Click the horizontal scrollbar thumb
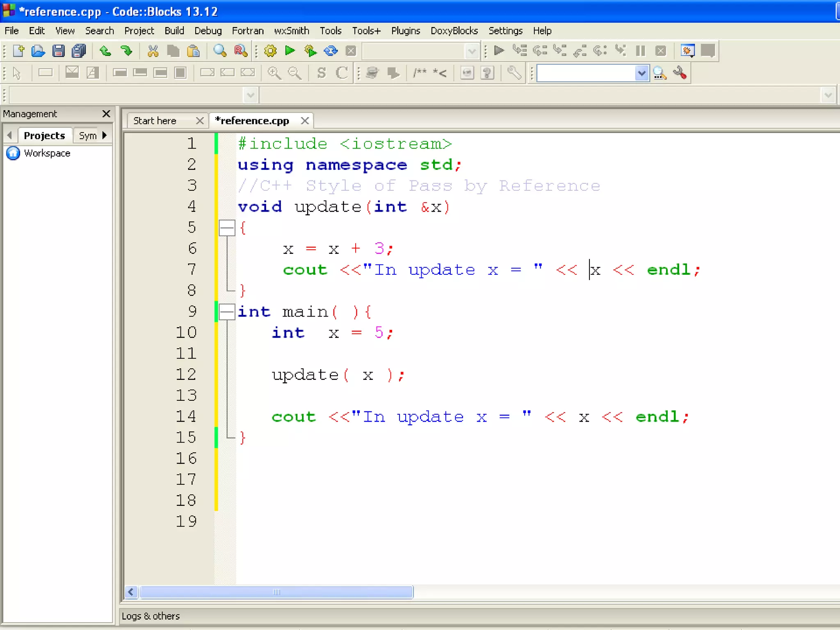 (x=276, y=592)
